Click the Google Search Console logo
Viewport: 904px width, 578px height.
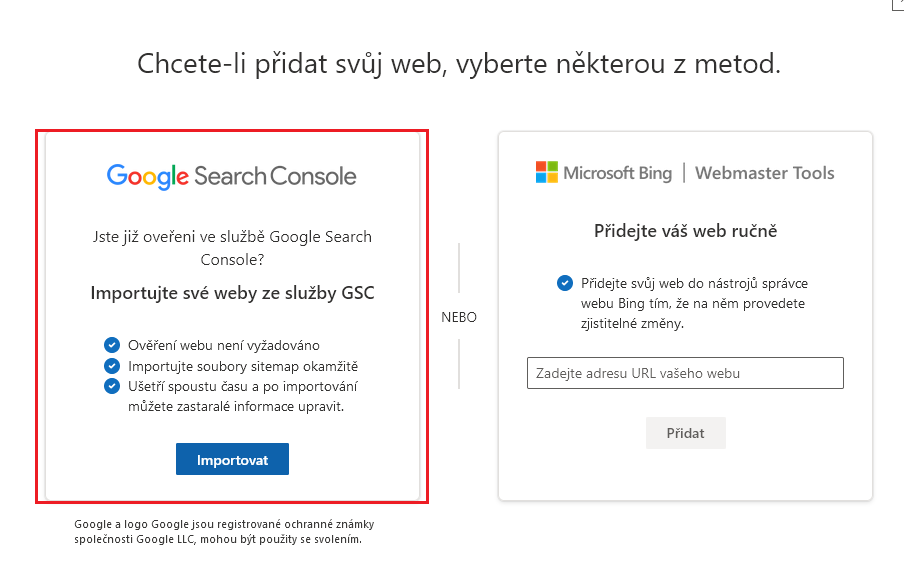[x=232, y=176]
